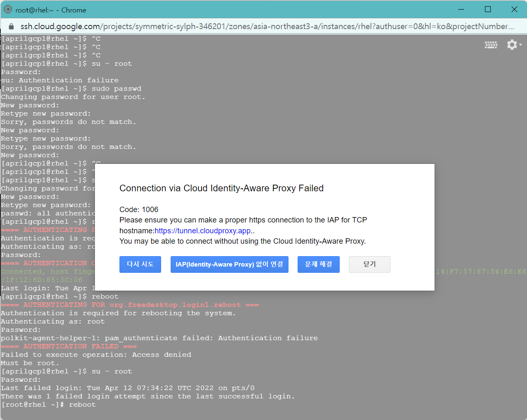Click 'Failed to execute operation: Access denied' line
The width and height of the screenshot is (527, 420).
(x=96, y=355)
